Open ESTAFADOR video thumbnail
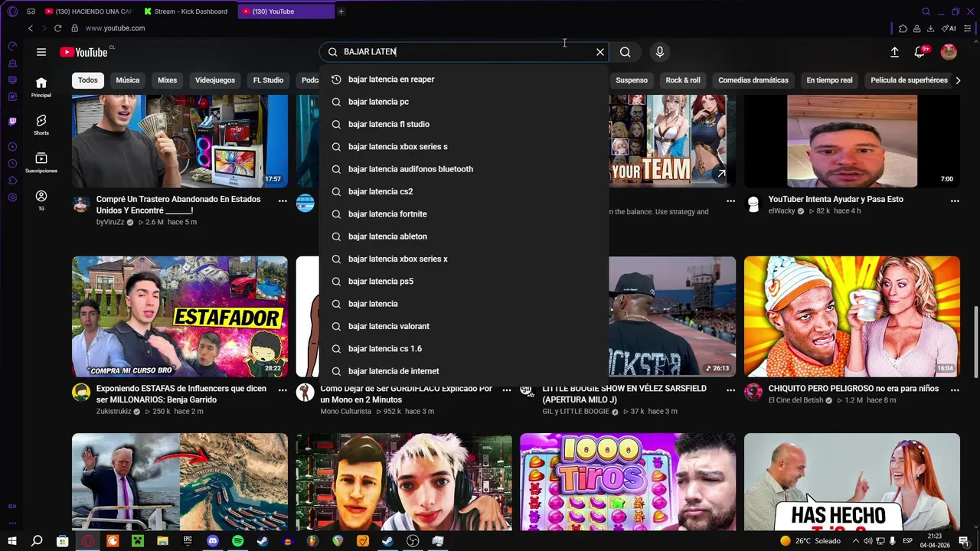The width and height of the screenshot is (980, 551). 180,317
